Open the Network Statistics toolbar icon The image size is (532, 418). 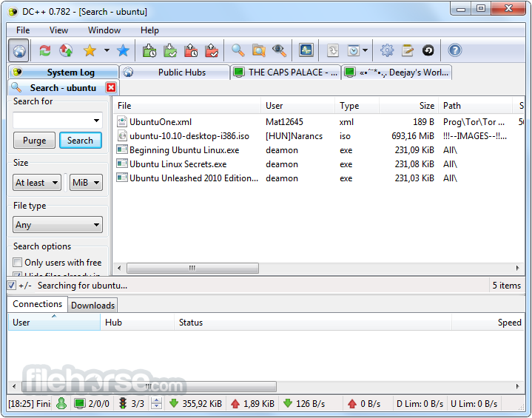pyautogui.click(x=306, y=50)
